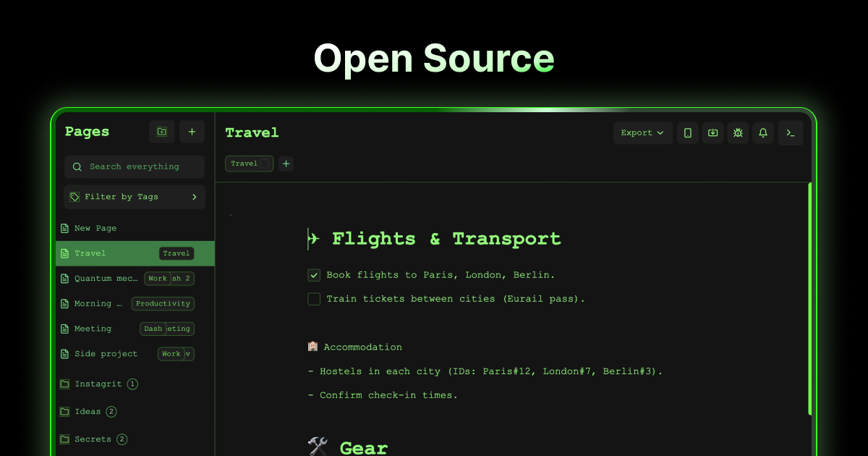Screen dimensions: 868x456
Task: Click the folder icon of Ideas
Action: tap(65, 412)
